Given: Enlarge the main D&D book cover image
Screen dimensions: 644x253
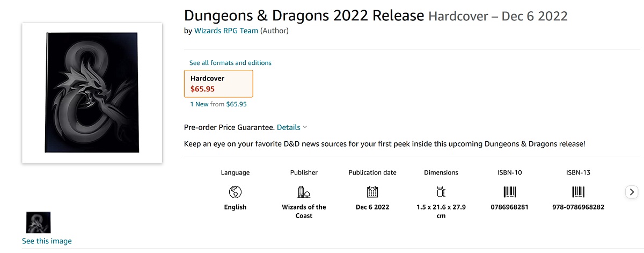Looking at the screenshot, I should (92, 93).
